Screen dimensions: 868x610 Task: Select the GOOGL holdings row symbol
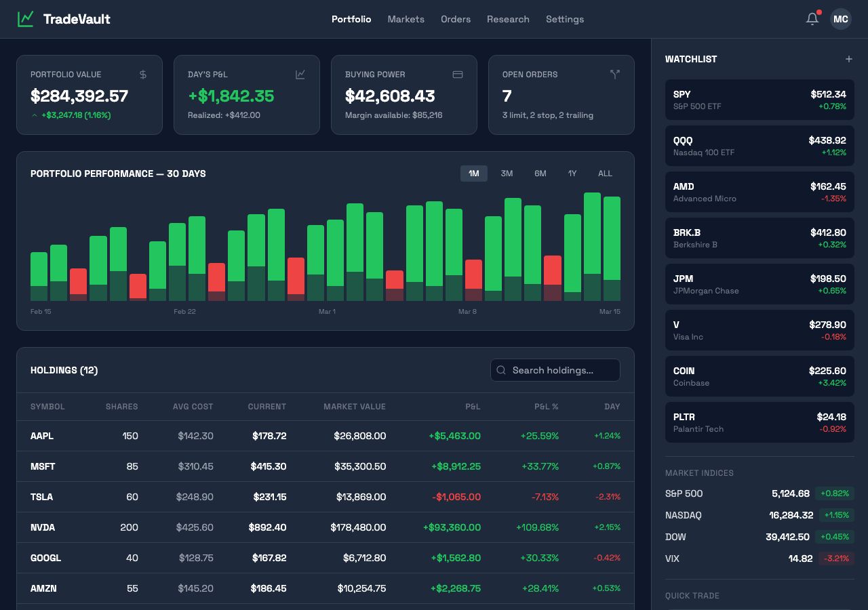[x=45, y=558]
